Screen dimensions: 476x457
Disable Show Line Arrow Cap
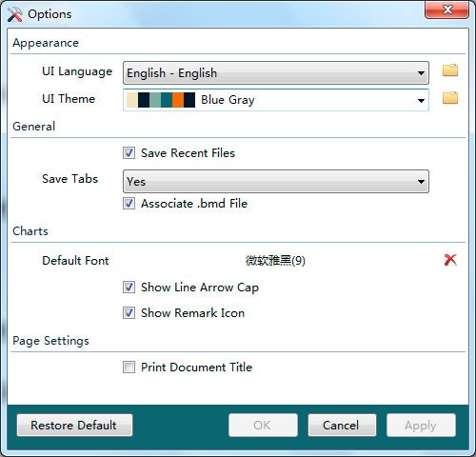[x=129, y=287]
